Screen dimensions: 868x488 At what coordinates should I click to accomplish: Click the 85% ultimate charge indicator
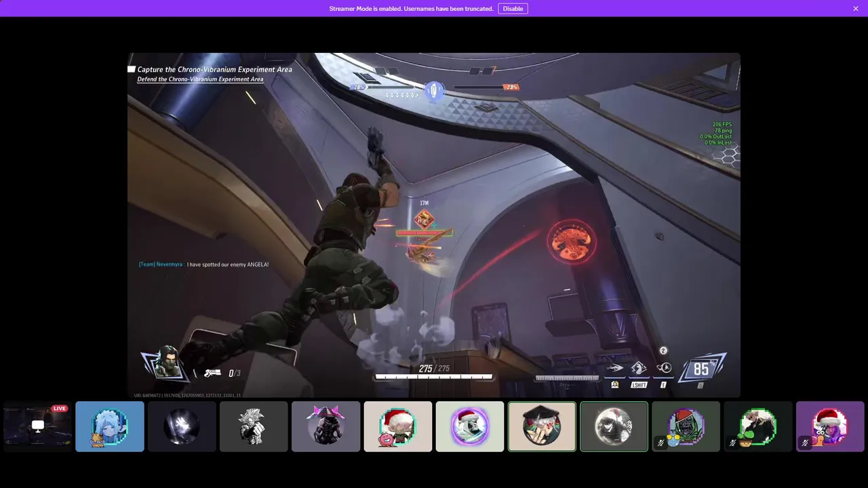point(702,369)
